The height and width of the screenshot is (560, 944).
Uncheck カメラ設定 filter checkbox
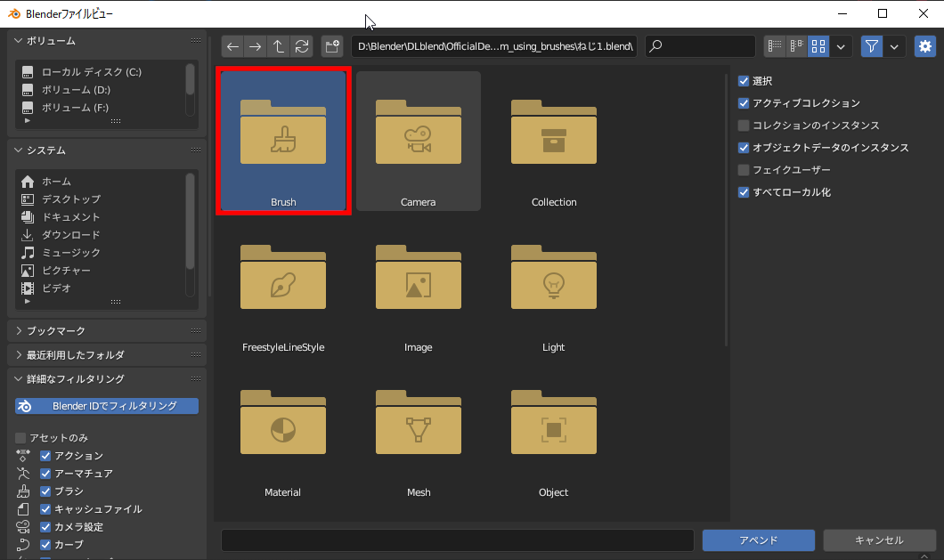click(45, 527)
